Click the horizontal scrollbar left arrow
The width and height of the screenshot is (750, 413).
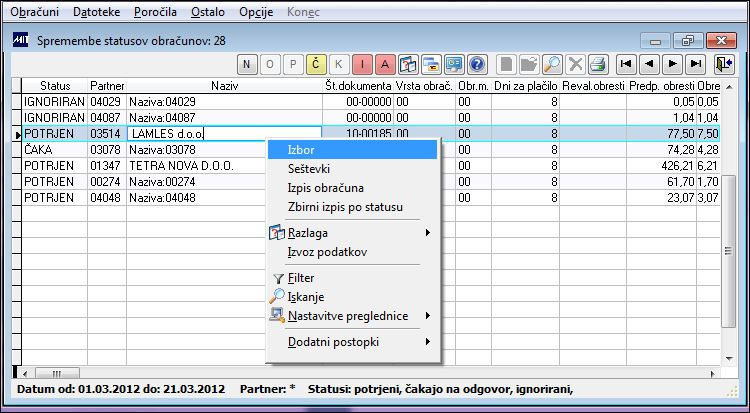pos(25,374)
